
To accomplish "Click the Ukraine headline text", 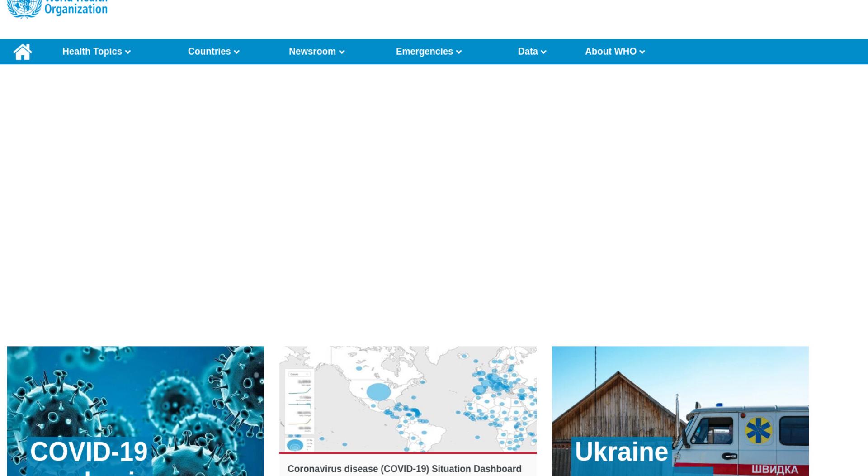I will pos(622,452).
